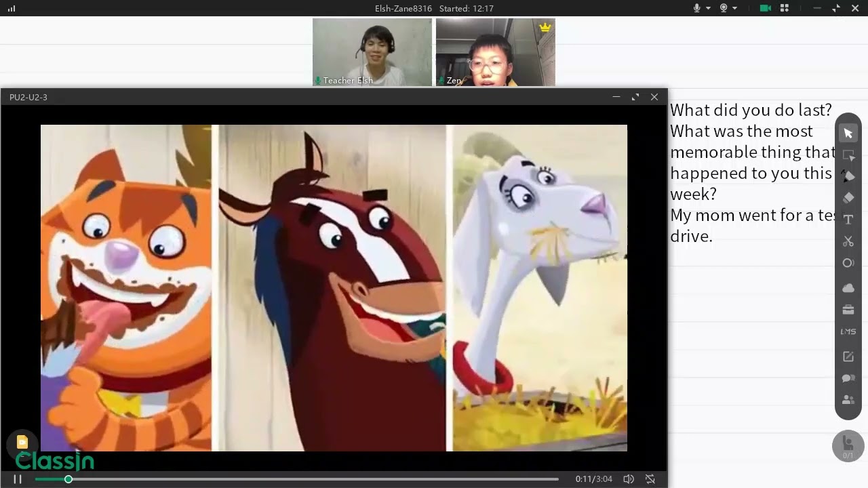Select the rectangle selection tool

click(x=848, y=155)
